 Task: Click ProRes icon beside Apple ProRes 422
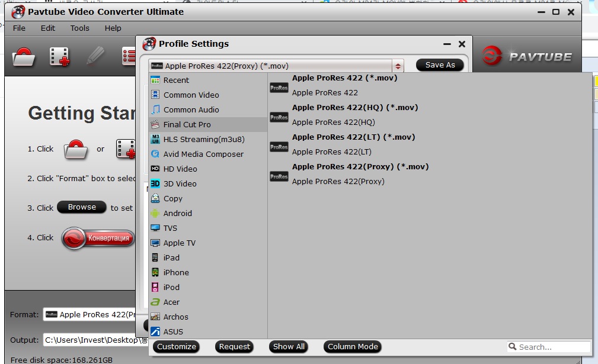click(279, 88)
